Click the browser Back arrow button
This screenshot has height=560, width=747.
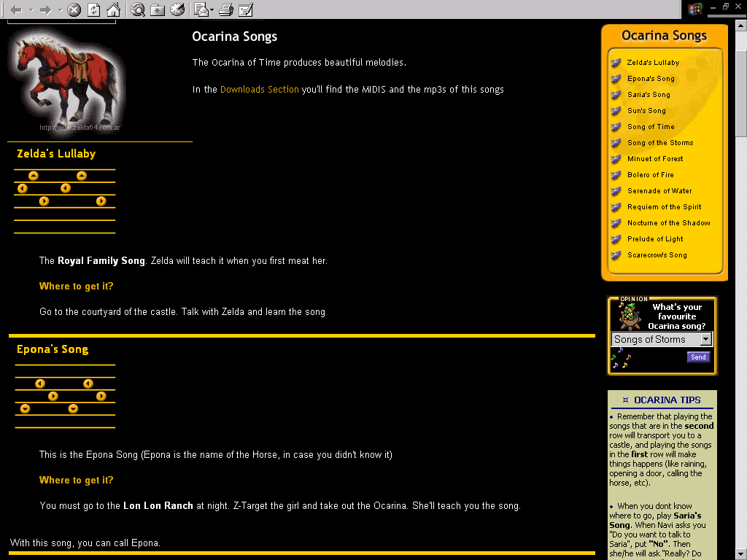tap(16, 9)
